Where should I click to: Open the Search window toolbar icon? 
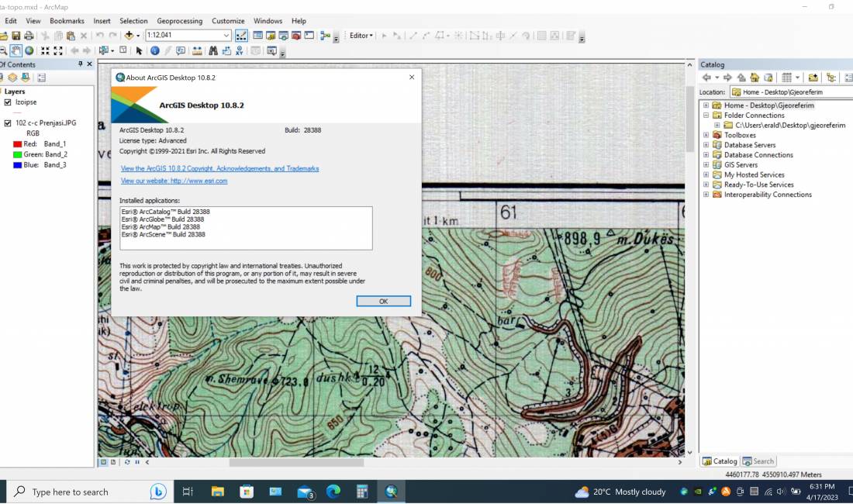pyautogui.click(x=283, y=36)
